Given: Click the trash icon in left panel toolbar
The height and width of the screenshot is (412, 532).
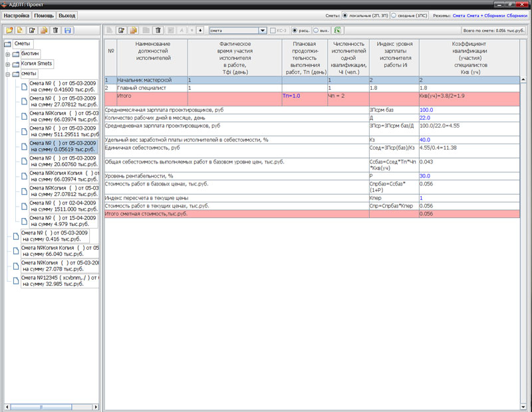Looking at the screenshot, I should click(x=55, y=31).
